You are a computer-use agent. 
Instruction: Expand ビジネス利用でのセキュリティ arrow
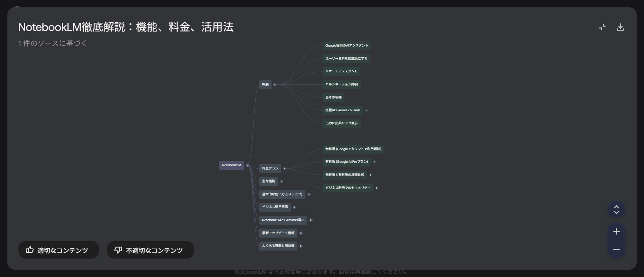[377, 188]
